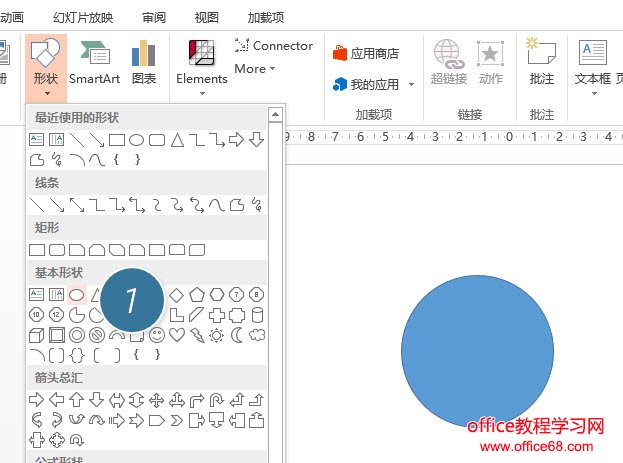Pick the dodecagon shape labeled 12
The width and height of the screenshot is (623, 463).
point(56,315)
